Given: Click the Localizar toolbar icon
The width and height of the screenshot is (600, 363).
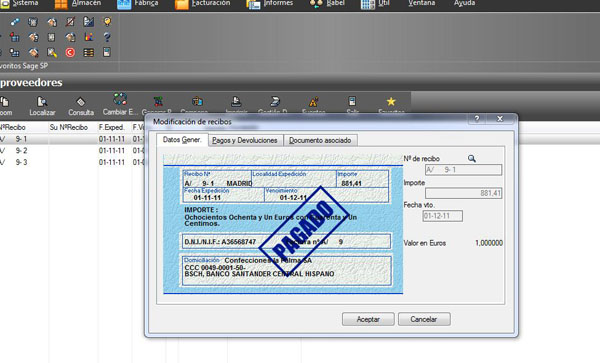Looking at the screenshot, I should pyautogui.click(x=42, y=102).
